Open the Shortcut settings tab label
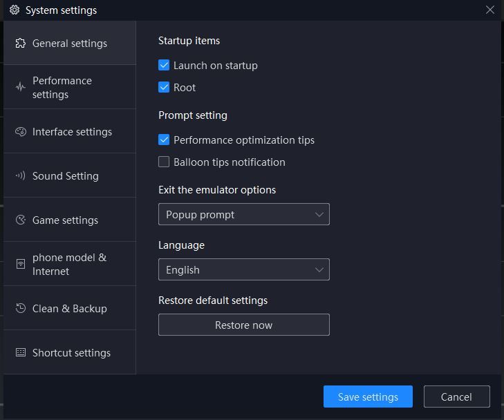 point(71,353)
